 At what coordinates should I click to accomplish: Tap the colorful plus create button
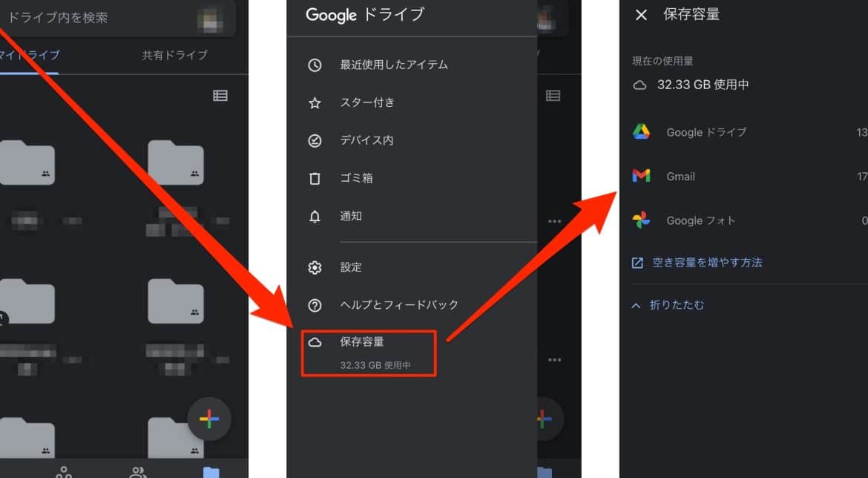click(209, 419)
